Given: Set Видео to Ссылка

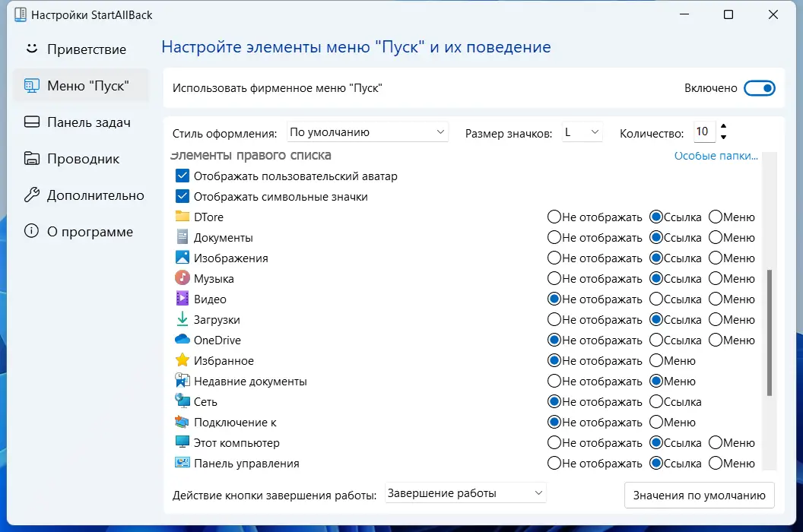Looking at the screenshot, I should click(656, 299).
